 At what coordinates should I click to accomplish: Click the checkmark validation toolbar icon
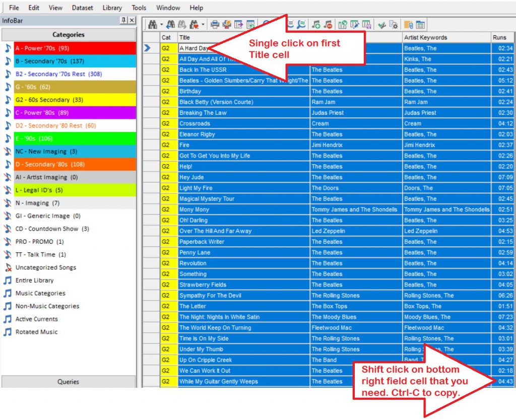pyautogui.click(x=381, y=24)
